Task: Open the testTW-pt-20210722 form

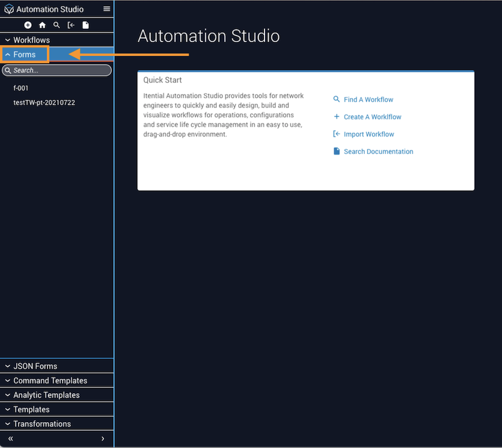Action: 44,102
